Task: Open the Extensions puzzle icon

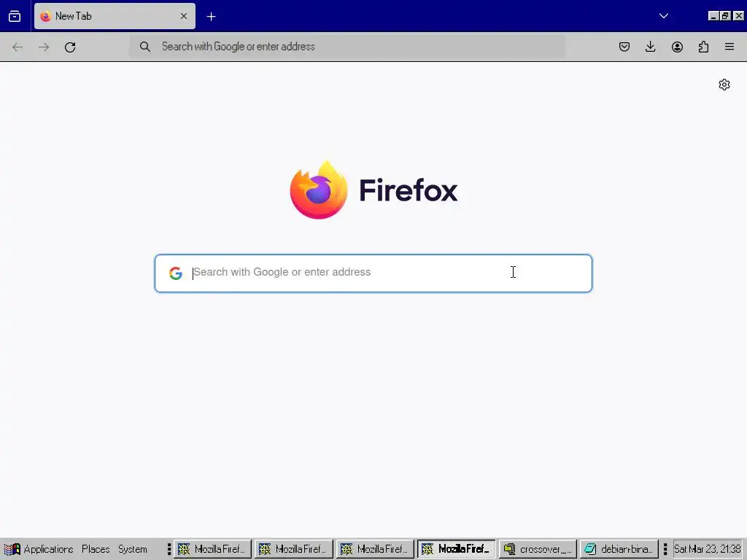Action: click(x=703, y=47)
